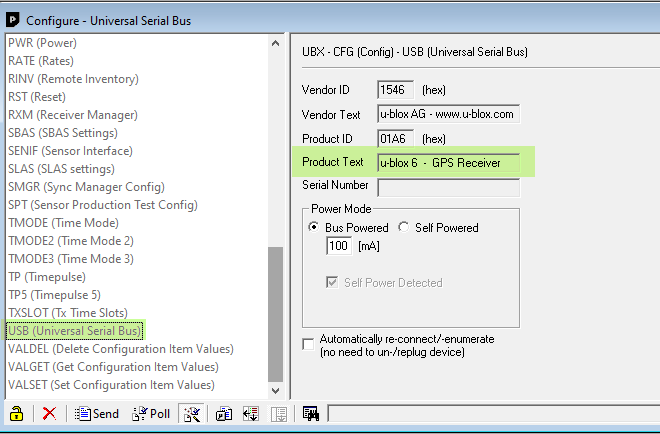Click the u-center P icon in title bar
The height and width of the screenshot is (434, 660).
tap(12, 19)
